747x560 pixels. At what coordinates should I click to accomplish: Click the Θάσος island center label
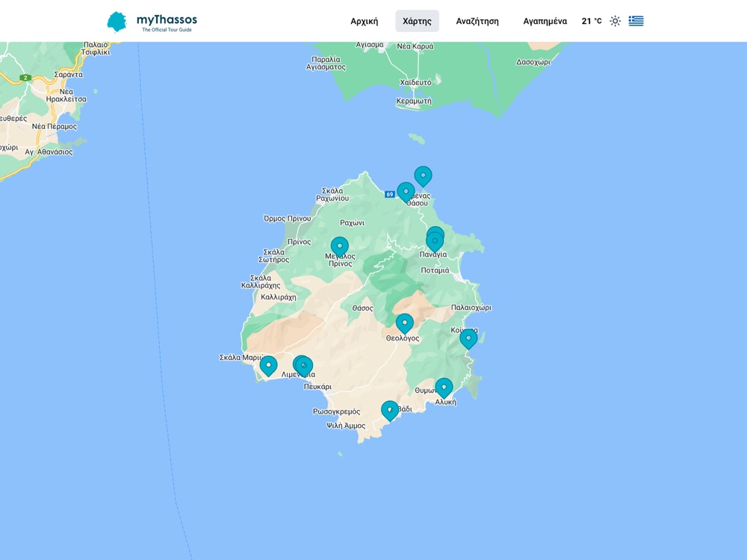(x=362, y=308)
